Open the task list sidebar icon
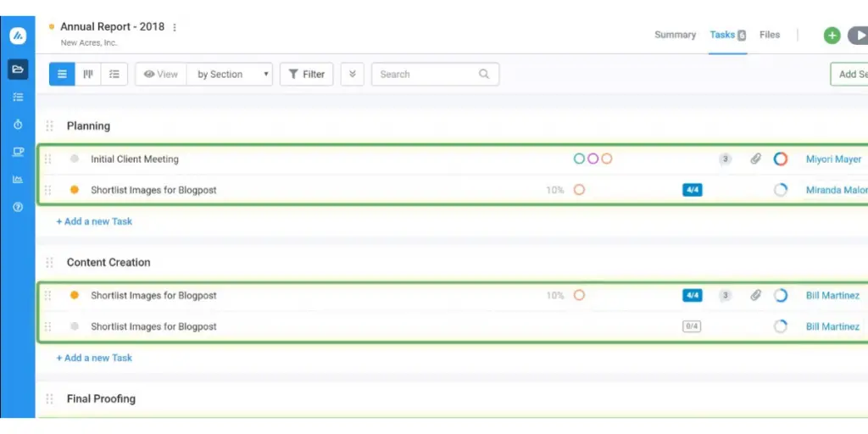This screenshot has width=868, height=434. tap(18, 97)
